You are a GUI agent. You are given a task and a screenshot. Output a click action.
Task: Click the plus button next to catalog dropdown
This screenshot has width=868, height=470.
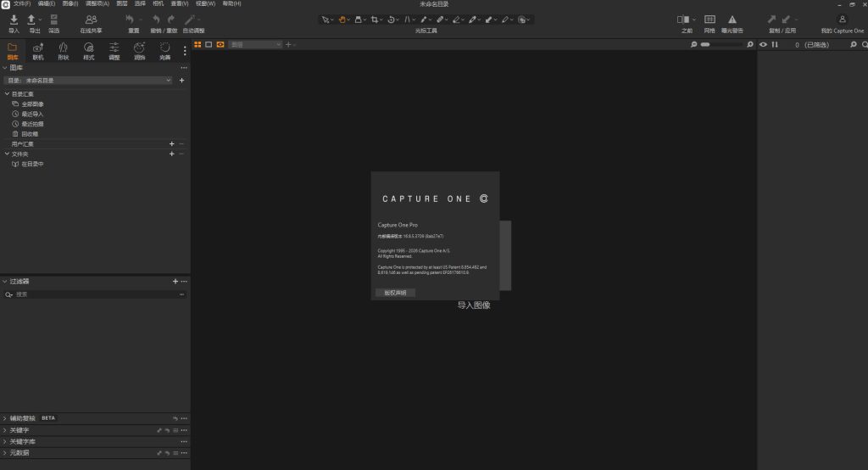click(181, 81)
